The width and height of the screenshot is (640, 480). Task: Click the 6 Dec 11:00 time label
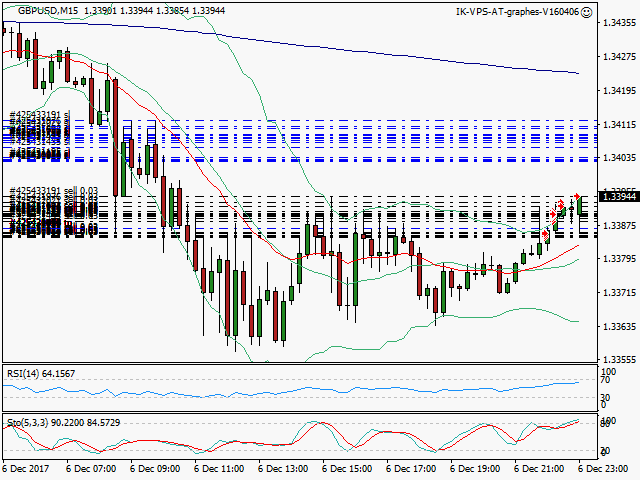coord(219,468)
